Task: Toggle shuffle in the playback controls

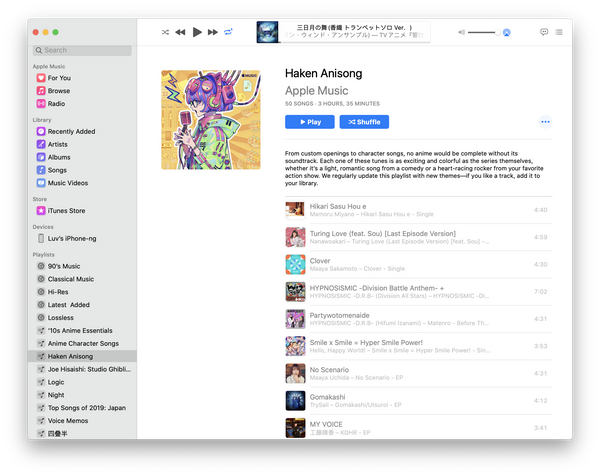Action: (x=165, y=32)
